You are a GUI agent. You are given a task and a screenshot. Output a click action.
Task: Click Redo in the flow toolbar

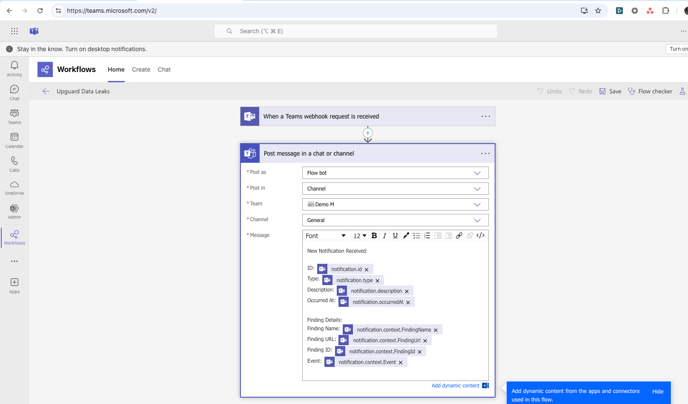click(x=580, y=91)
